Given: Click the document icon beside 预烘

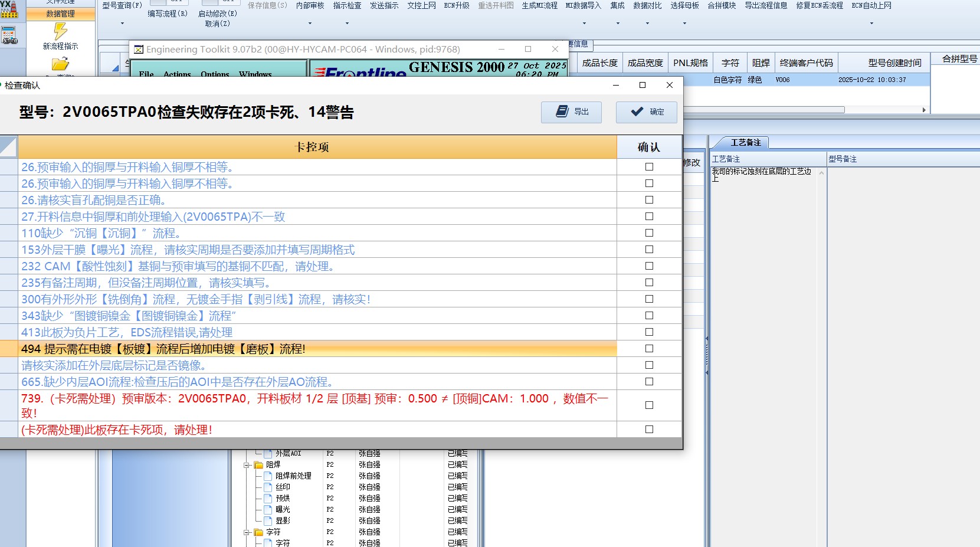Looking at the screenshot, I should 268,498.
